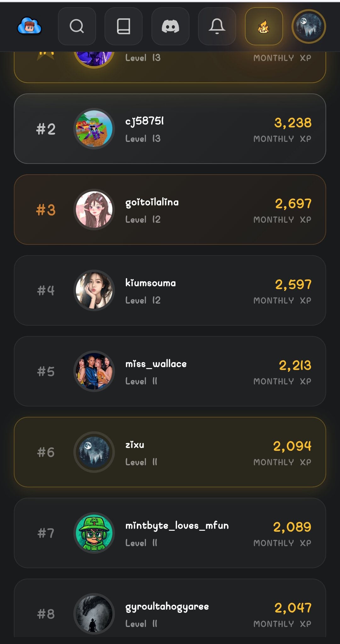
Task: Open the gyroultahogyaree username link
Action: (x=167, y=606)
